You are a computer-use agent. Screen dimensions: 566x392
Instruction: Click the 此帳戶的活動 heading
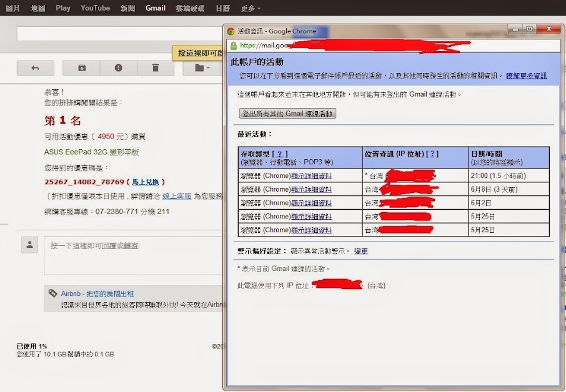(257, 62)
